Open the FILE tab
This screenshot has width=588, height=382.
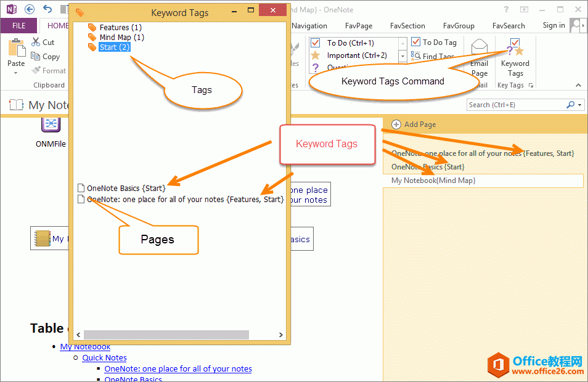pyautogui.click(x=18, y=25)
